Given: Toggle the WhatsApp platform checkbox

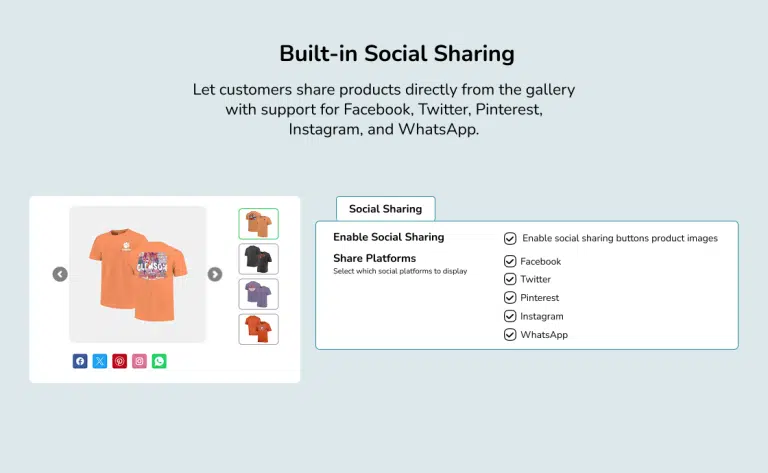Looking at the screenshot, I should tap(510, 334).
